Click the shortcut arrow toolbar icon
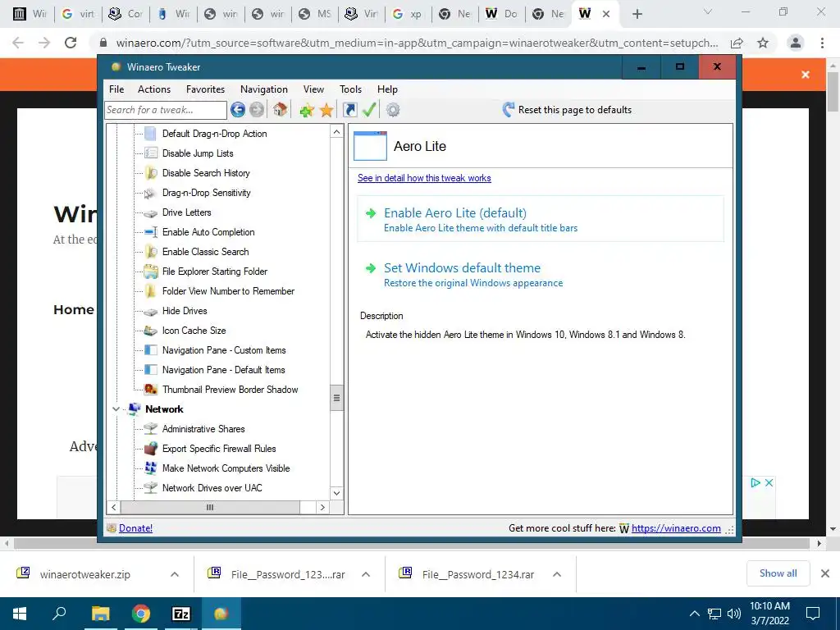840x630 pixels. coord(349,110)
